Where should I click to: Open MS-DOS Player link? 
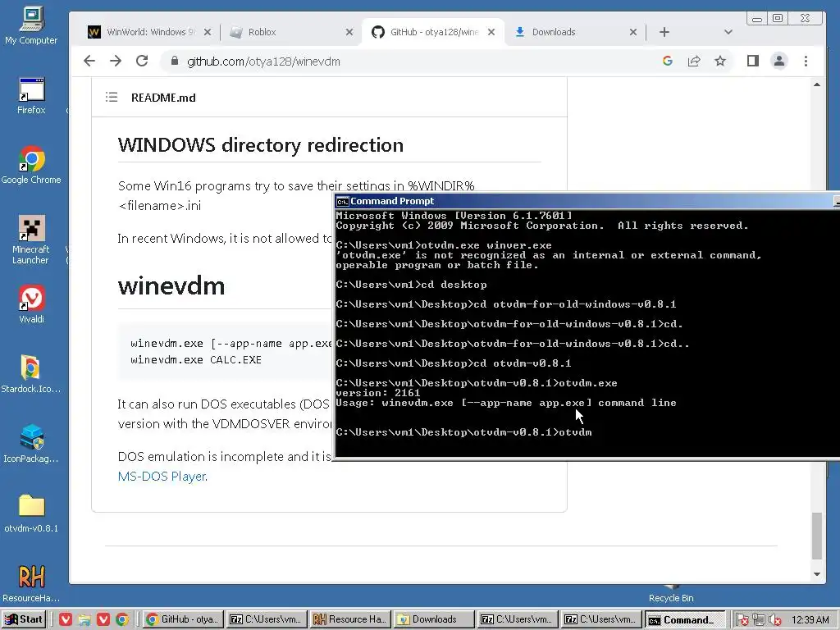coord(162,477)
